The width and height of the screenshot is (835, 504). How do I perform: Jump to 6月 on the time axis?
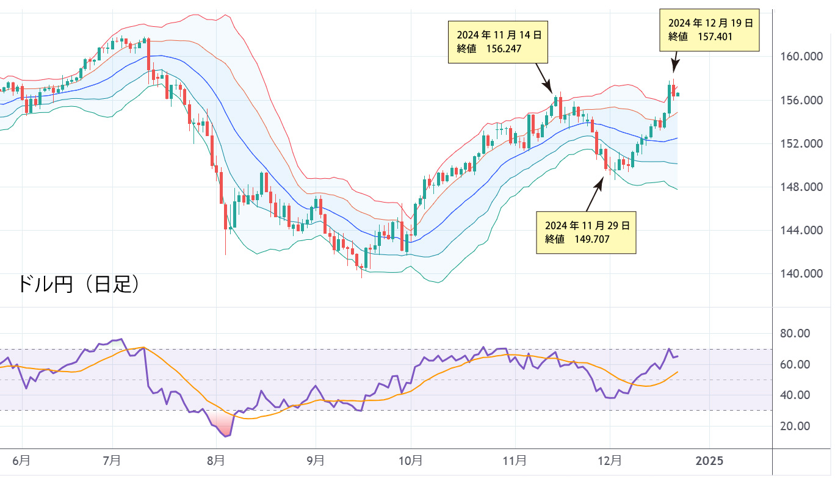21,461
